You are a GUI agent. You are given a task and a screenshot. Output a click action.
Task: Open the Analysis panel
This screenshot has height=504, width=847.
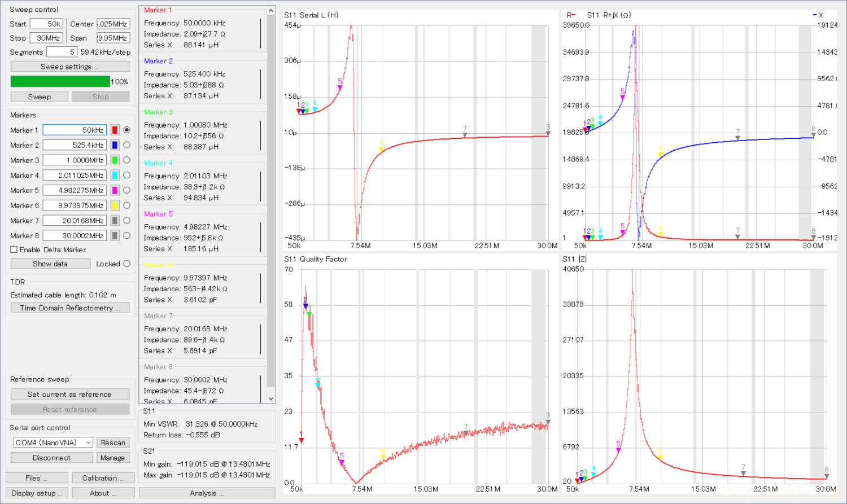[207, 493]
